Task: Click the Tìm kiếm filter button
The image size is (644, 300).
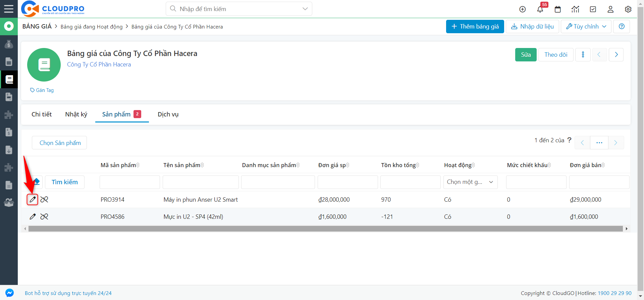Action: pyautogui.click(x=65, y=182)
